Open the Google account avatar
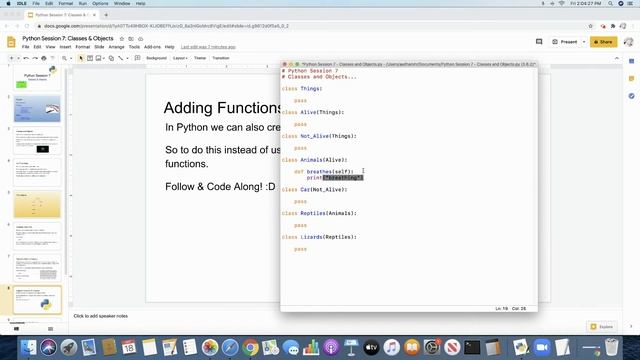The width and height of the screenshot is (640, 360). pos(629,42)
